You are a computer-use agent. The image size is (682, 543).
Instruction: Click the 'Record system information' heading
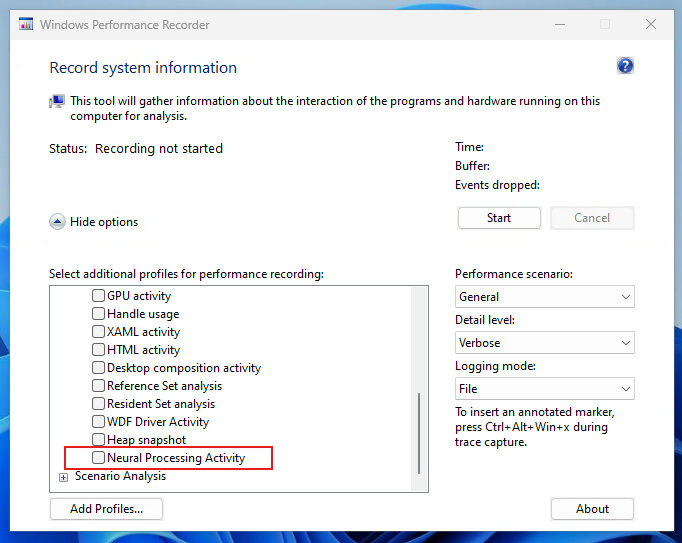coord(143,68)
